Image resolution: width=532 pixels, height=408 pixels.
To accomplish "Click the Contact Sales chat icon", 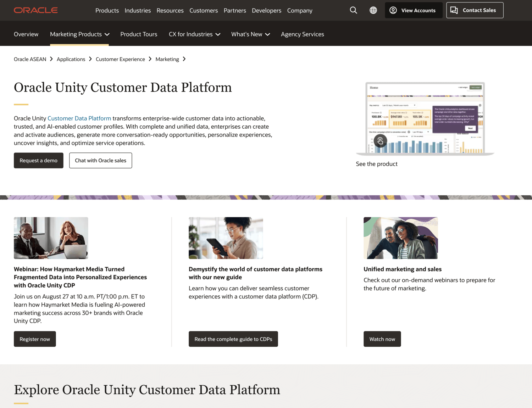I will [454, 10].
